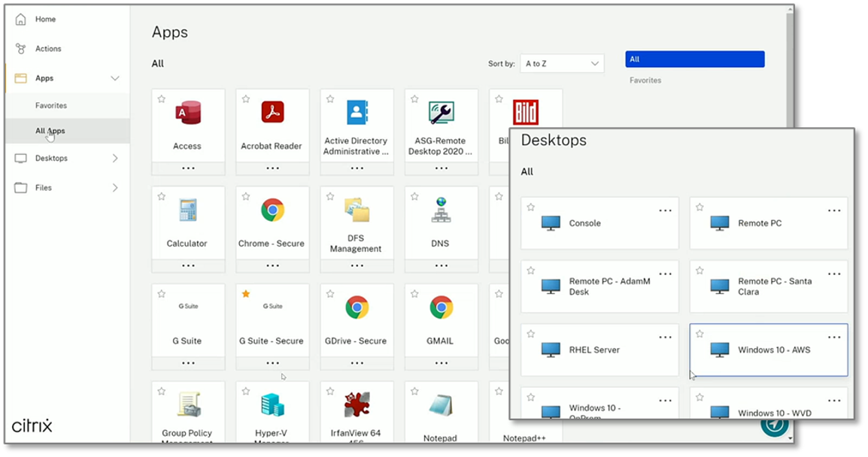868x457 pixels.
Task: Open Actions in the sidebar
Action: [x=48, y=49]
